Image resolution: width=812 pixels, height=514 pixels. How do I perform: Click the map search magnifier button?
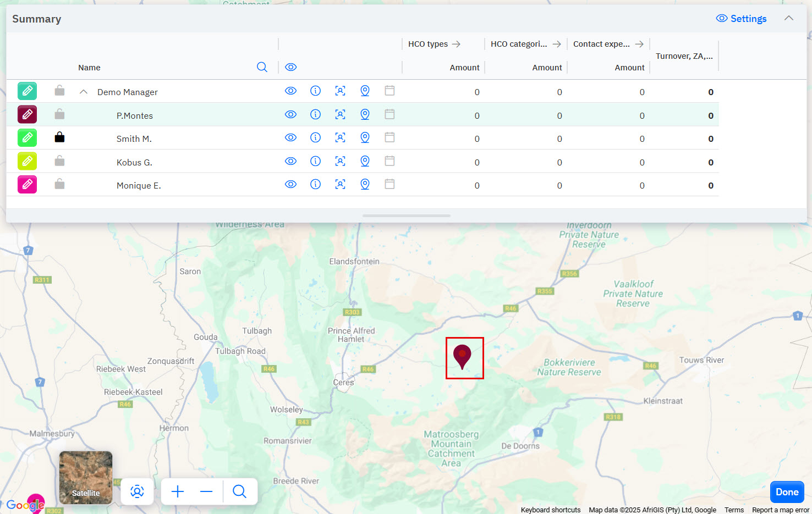coord(239,491)
